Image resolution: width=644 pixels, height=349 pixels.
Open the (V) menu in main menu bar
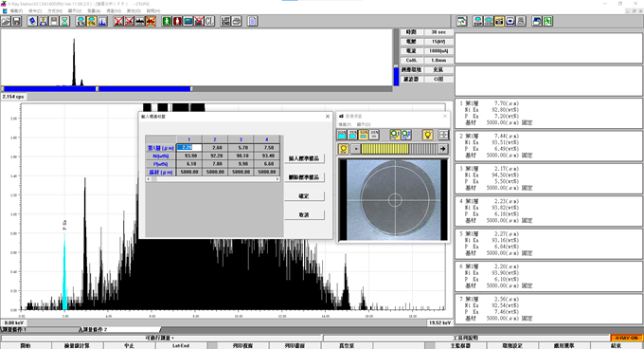74,10
